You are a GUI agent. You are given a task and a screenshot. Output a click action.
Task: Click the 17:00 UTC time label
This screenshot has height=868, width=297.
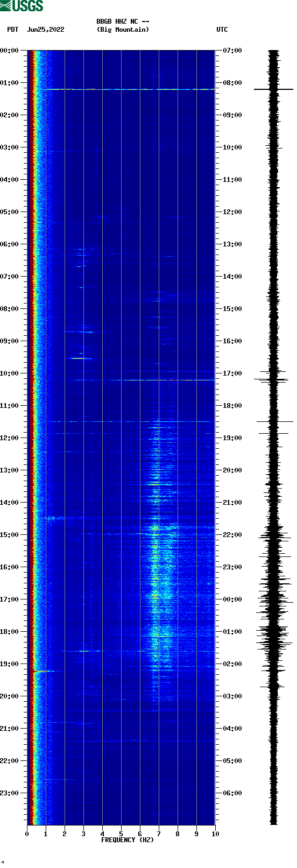click(x=232, y=373)
